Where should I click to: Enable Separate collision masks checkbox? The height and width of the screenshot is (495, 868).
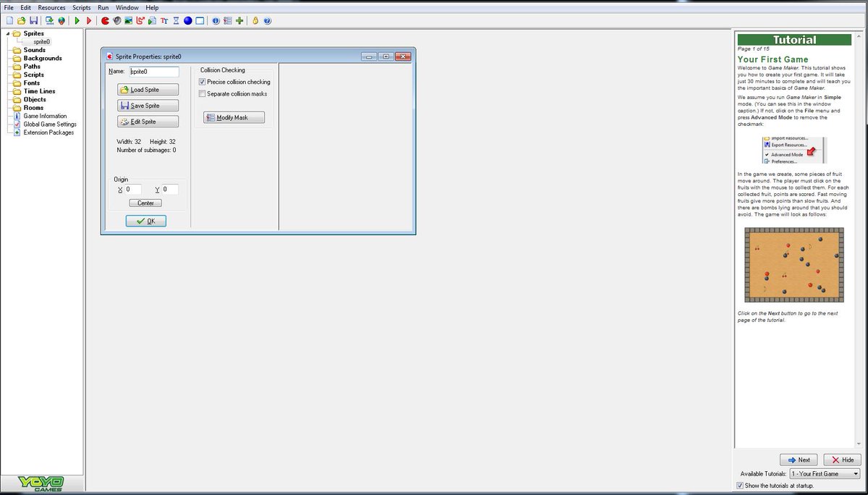click(203, 94)
